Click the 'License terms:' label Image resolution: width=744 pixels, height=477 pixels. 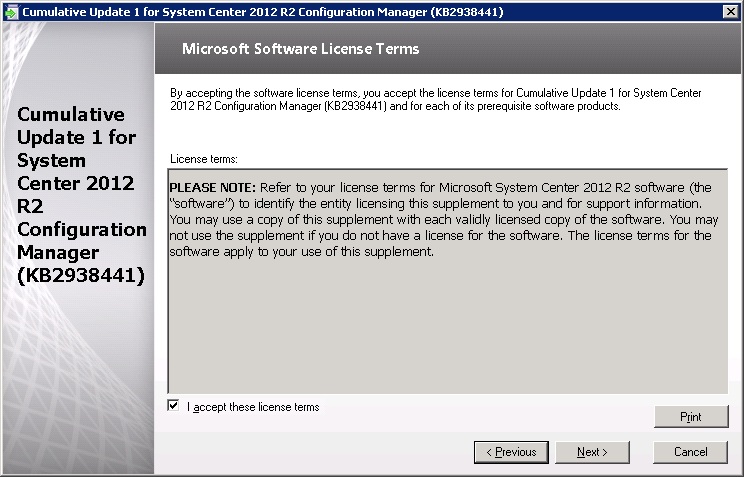click(203, 159)
